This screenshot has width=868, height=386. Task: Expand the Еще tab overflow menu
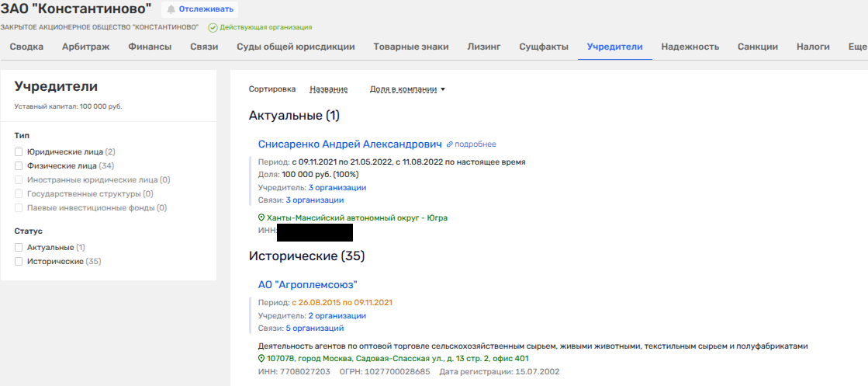(857, 47)
